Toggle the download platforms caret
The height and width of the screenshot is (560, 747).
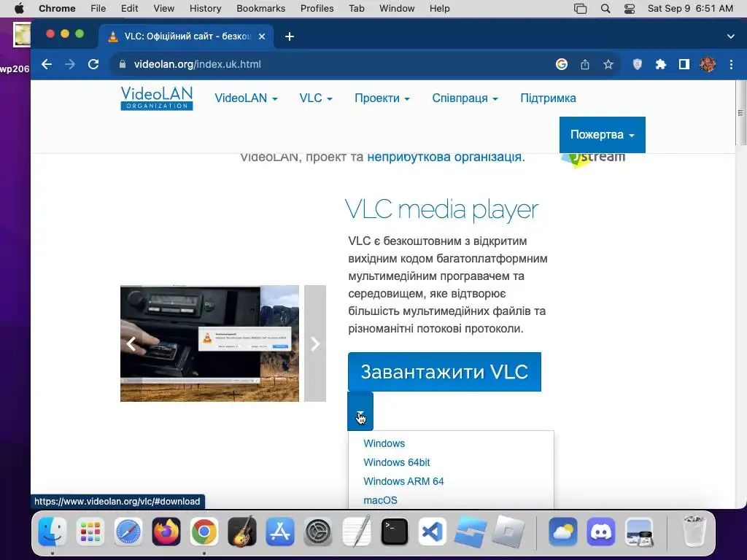360,413
